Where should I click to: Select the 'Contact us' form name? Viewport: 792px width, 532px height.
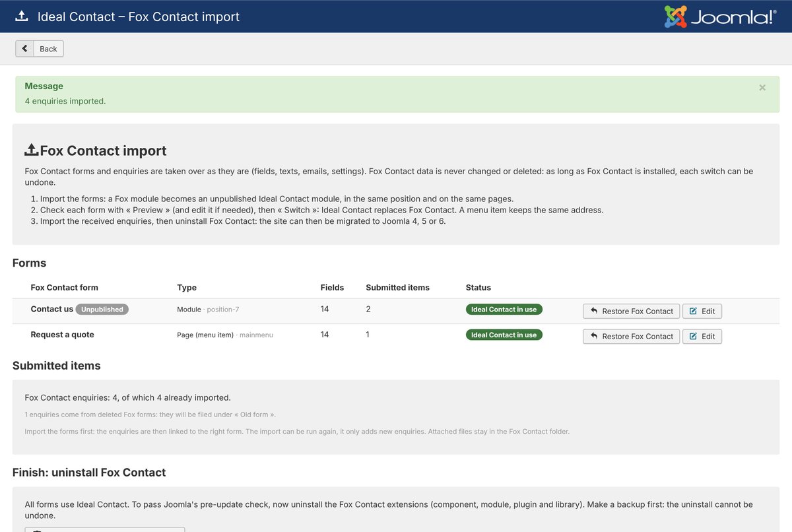(x=51, y=309)
